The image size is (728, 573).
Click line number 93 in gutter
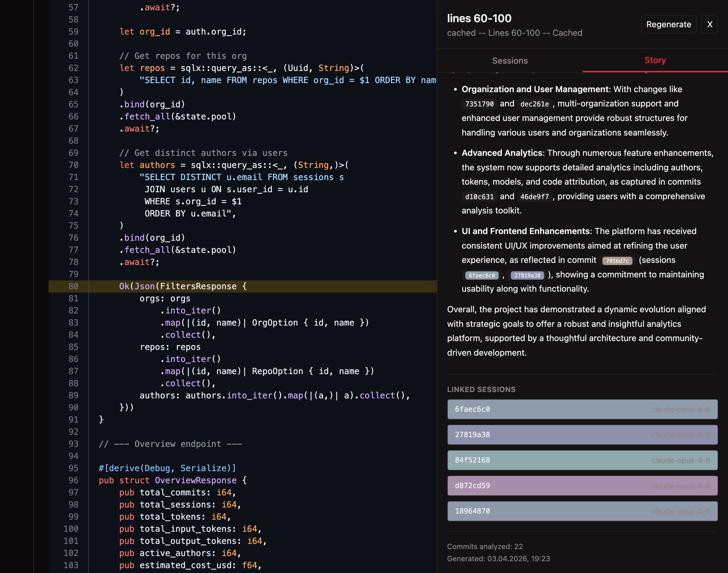[x=73, y=444]
